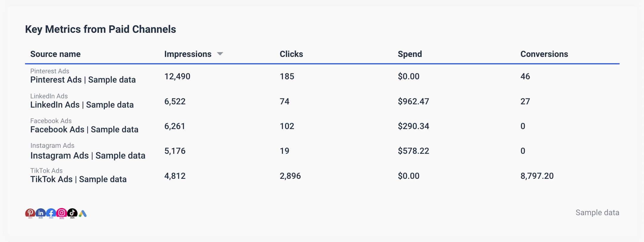Open the Facebook Ads | Sample data source
This screenshot has height=242, width=644.
click(x=84, y=130)
